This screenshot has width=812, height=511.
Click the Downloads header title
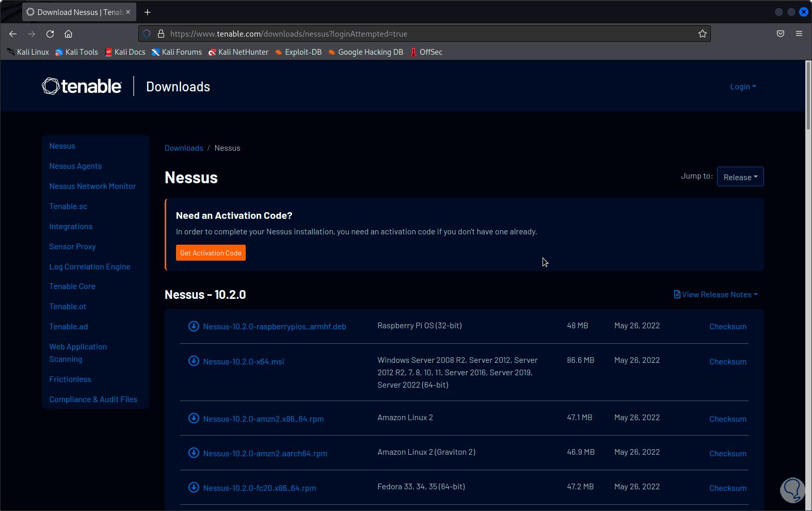pos(178,87)
